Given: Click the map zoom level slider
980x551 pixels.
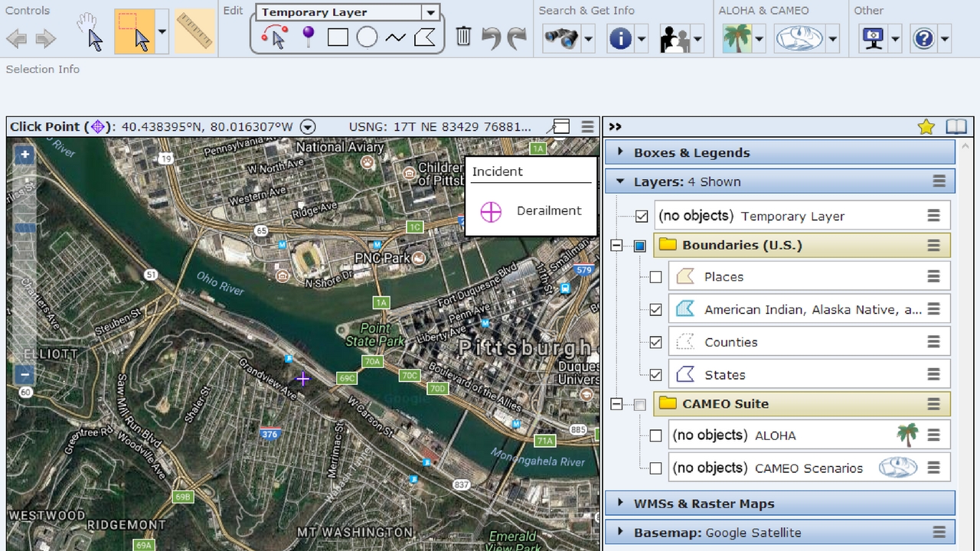Looking at the screenshot, I should [x=25, y=228].
